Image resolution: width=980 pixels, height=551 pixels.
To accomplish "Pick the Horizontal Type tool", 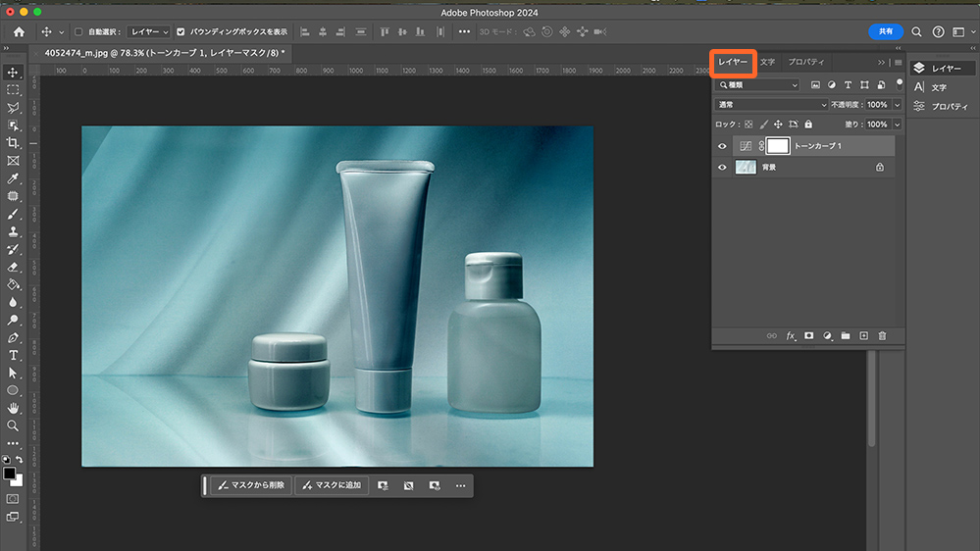I will tap(13, 355).
